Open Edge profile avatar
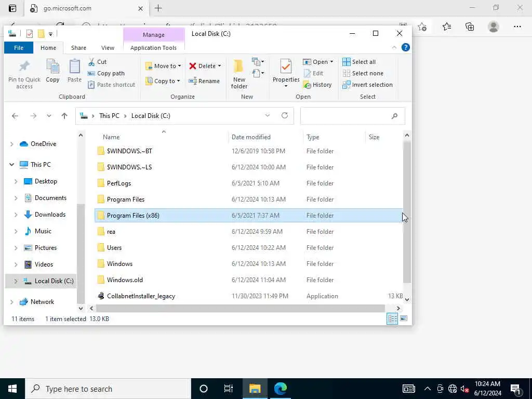 pyautogui.click(x=494, y=26)
